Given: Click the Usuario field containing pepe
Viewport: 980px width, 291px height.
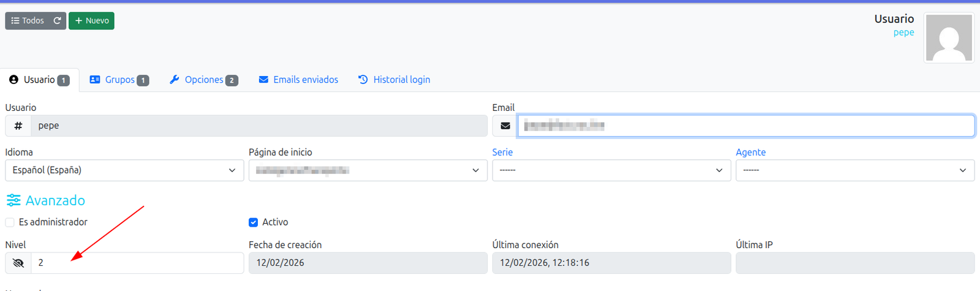Looking at the screenshot, I should pos(259,126).
